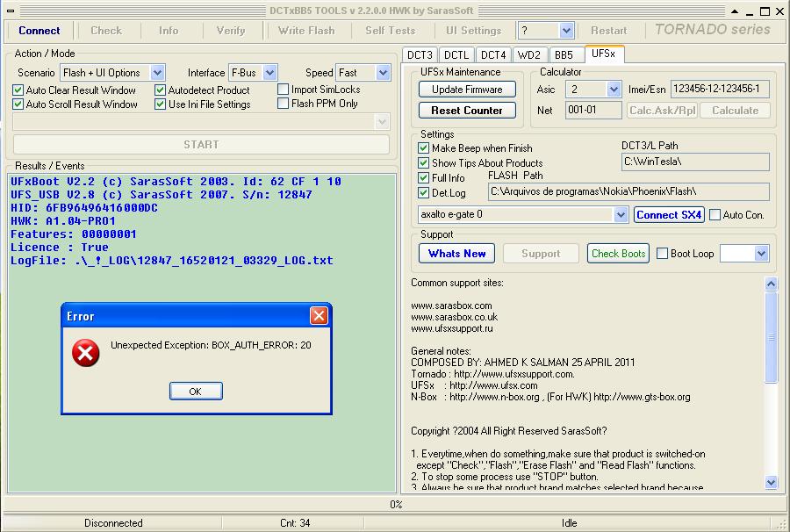Click the support notes scrollbar down arrow

pyautogui.click(x=771, y=482)
